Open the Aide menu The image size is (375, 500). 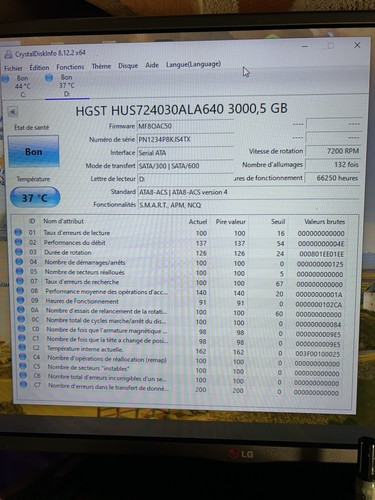152,65
